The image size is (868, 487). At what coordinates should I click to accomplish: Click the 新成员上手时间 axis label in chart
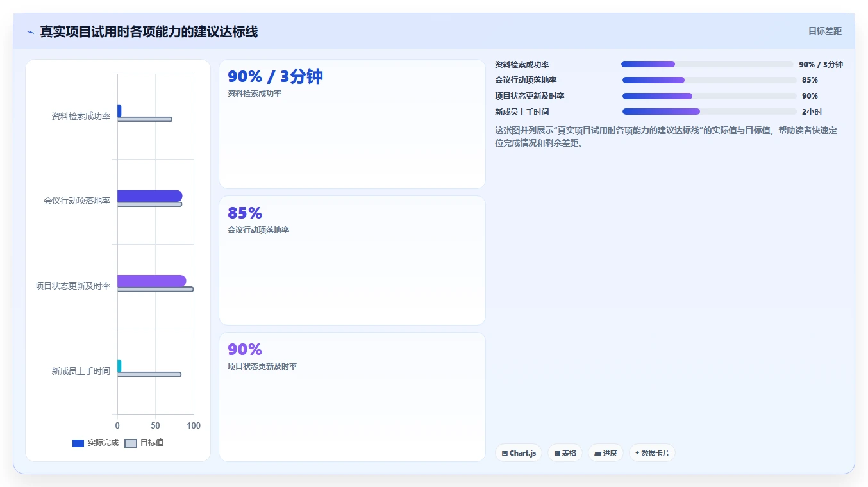point(81,371)
